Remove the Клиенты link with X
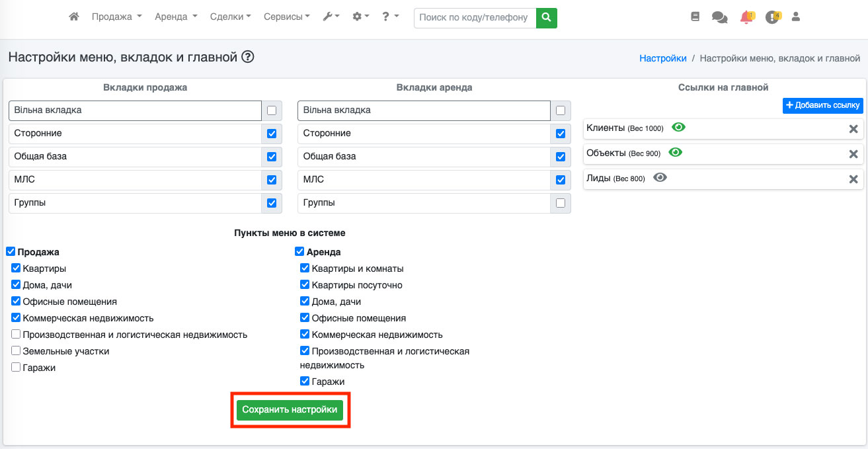Image resolution: width=868 pixels, height=449 pixels. click(x=853, y=129)
